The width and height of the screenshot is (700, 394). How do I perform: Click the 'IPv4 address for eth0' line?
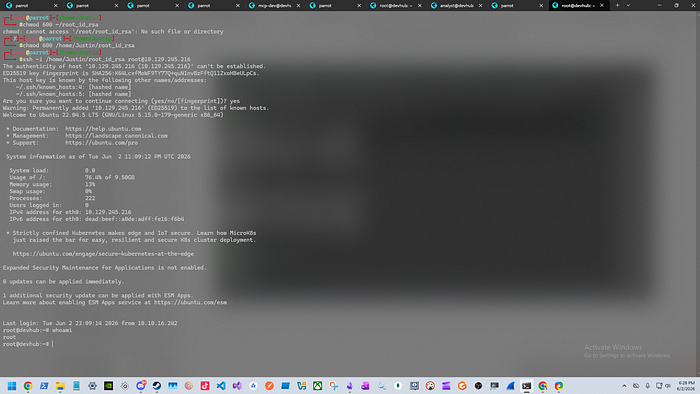click(71, 212)
